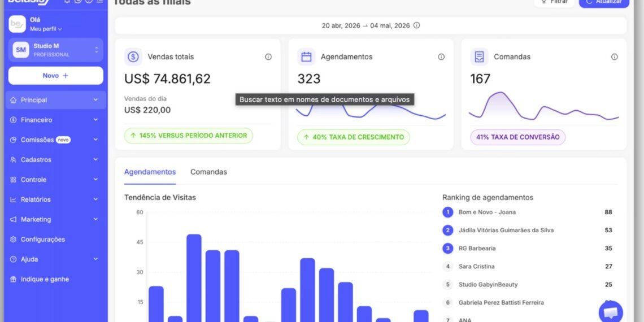Click the 41% taxa de conversão badge
644x322 pixels.
pos(518,137)
